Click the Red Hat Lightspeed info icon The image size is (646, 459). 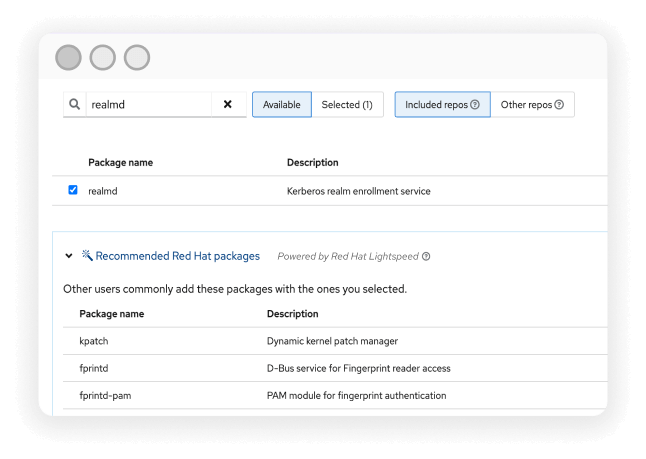click(426, 256)
